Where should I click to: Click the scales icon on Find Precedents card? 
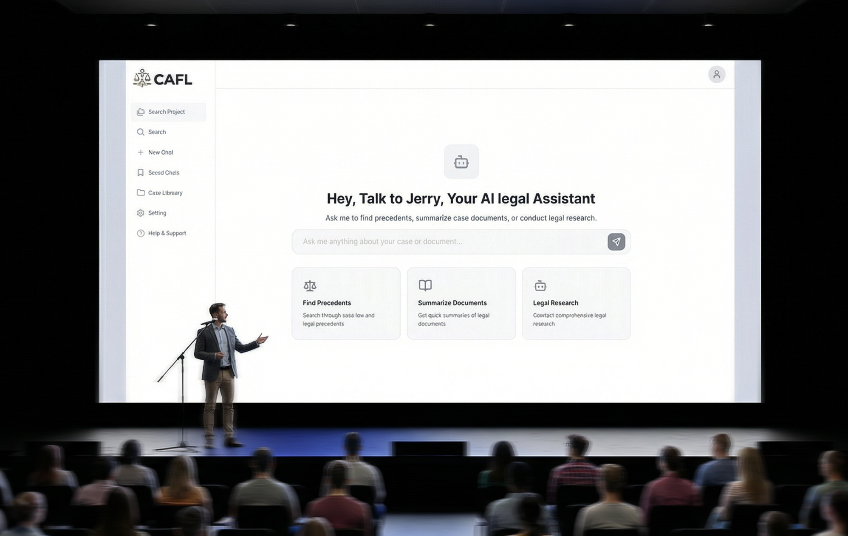coord(310,286)
